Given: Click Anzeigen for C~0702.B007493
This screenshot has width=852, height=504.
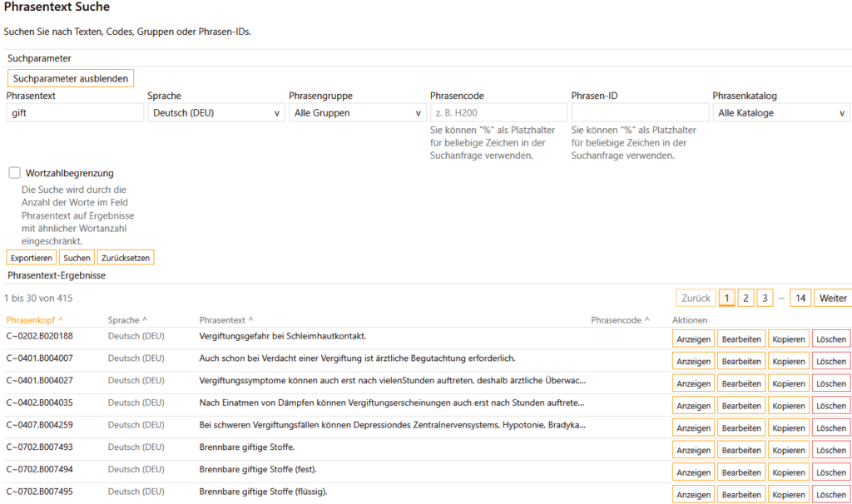Looking at the screenshot, I should click(693, 450).
